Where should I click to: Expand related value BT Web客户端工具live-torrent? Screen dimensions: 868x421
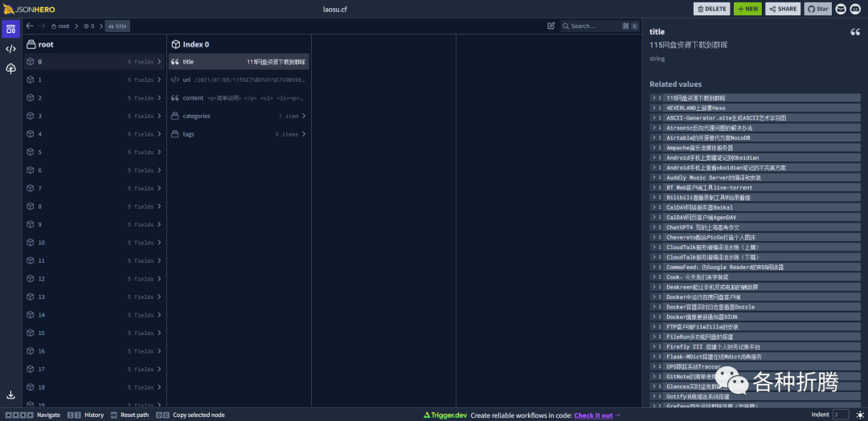(653, 187)
